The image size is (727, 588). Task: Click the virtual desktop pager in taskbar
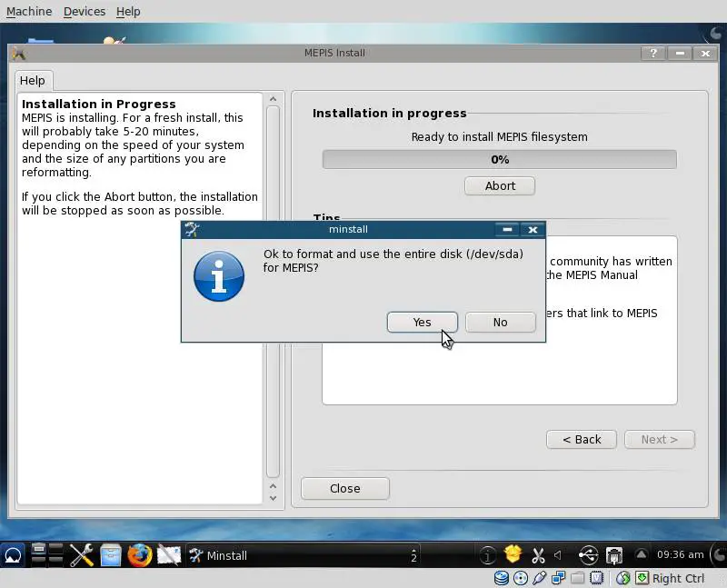click(47, 554)
